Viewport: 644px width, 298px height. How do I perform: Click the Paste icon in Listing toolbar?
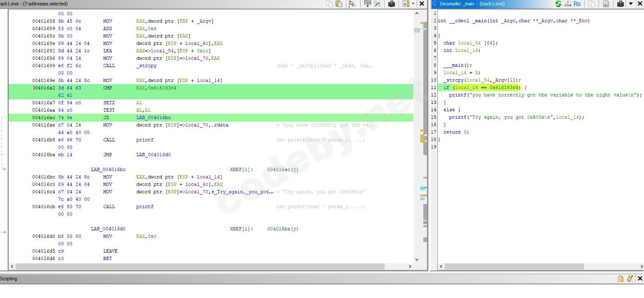(339, 4)
